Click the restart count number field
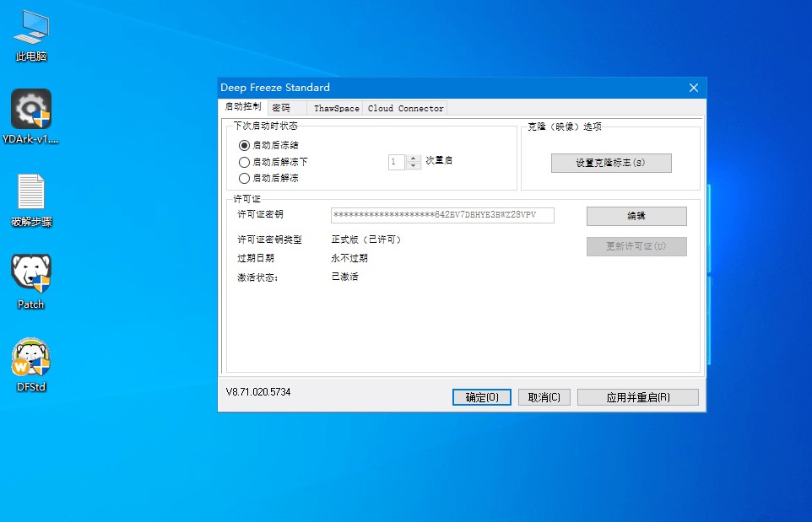 pyautogui.click(x=397, y=161)
